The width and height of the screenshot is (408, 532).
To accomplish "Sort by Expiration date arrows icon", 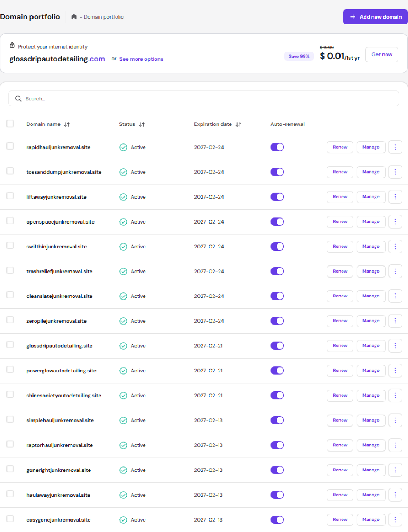I will (238, 124).
